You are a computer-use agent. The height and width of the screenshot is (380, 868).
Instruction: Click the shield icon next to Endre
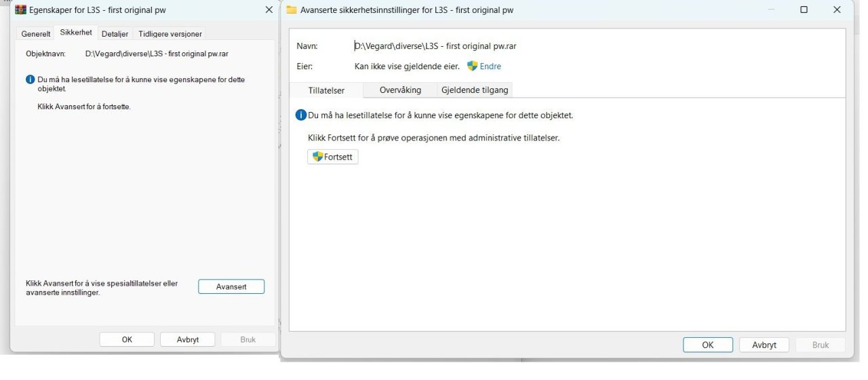click(473, 66)
